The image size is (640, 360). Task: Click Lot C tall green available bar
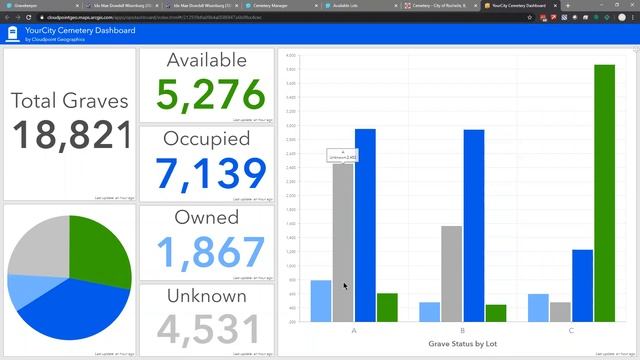[604, 193]
